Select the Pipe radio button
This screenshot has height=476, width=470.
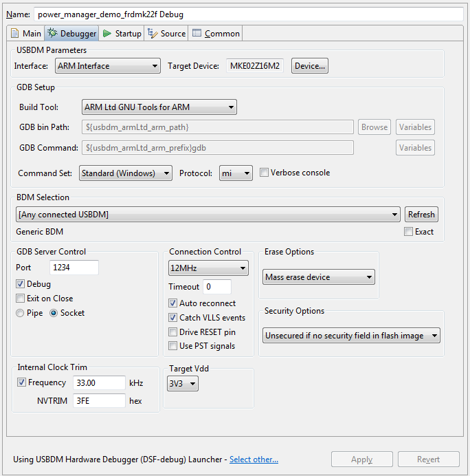(x=21, y=313)
